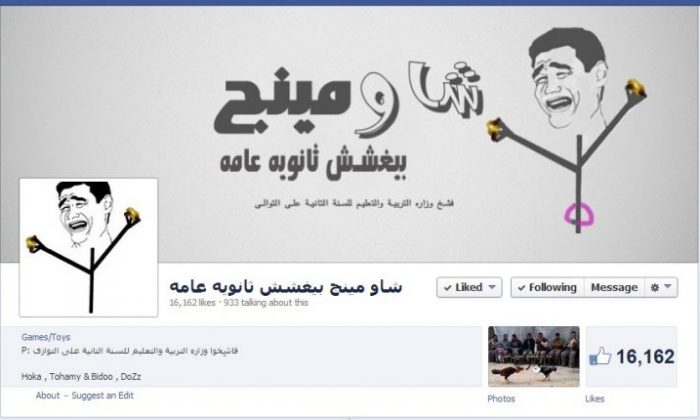Open the Photos tab label

click(x=501, y=399)
